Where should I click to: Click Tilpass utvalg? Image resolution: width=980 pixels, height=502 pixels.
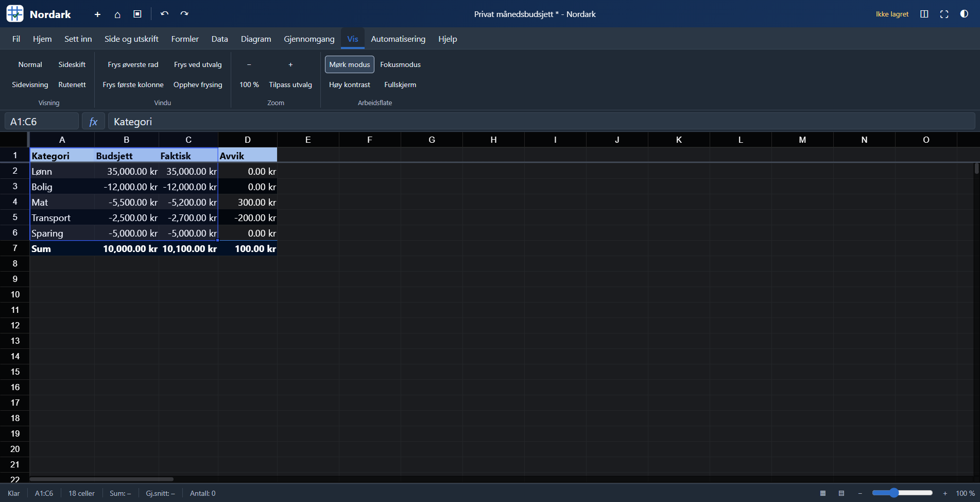[290, 85]
